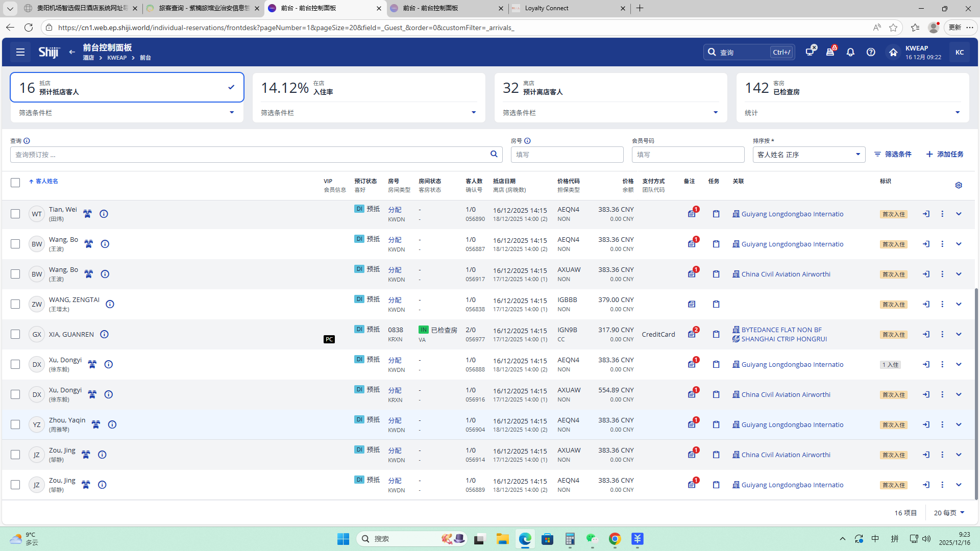Viewport: 980px width, 551px height.
Task: Expand the row details for Xu, Dongyi
Action: [x=959, y=364]
